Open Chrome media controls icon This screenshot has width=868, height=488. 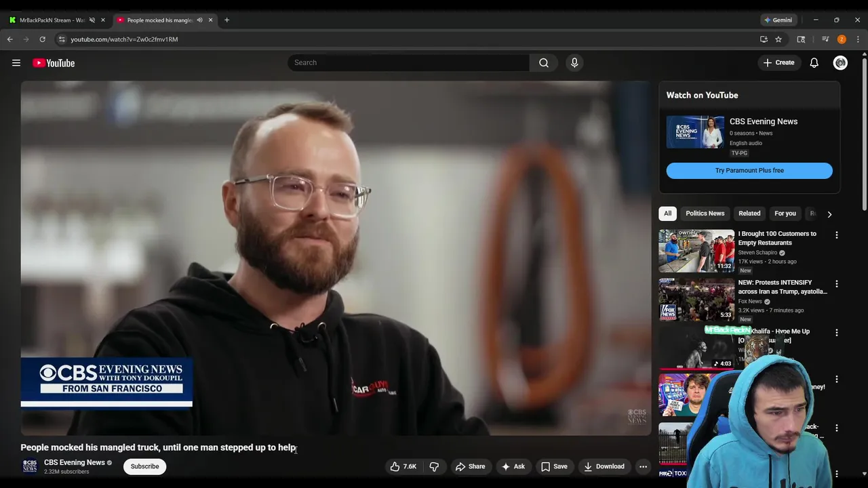point(825,39)
